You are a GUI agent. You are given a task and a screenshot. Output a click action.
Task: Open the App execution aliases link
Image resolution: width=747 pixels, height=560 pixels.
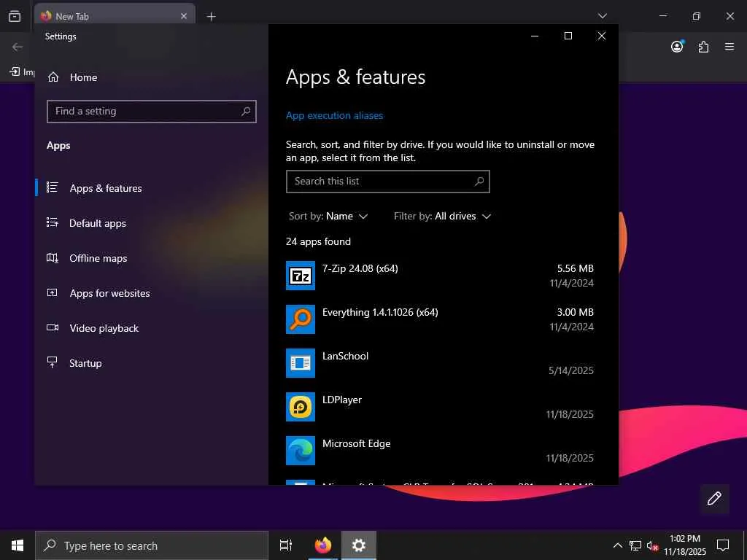(334, 115)
